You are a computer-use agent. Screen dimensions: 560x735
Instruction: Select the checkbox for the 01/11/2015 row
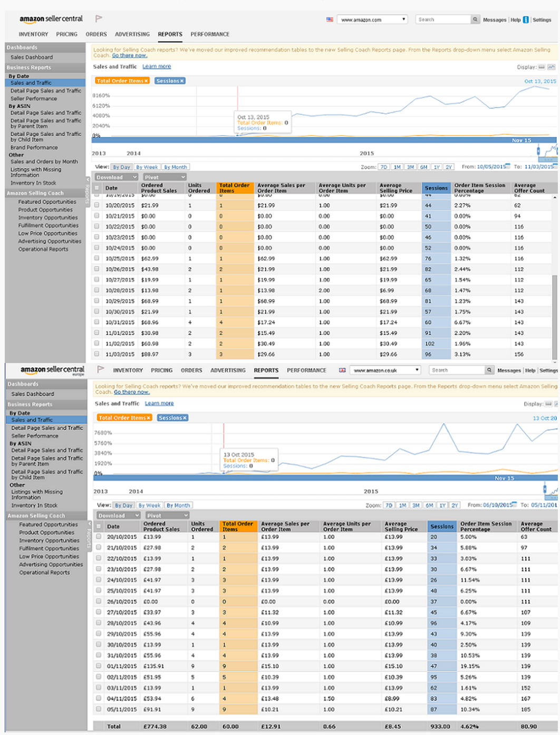99,666
